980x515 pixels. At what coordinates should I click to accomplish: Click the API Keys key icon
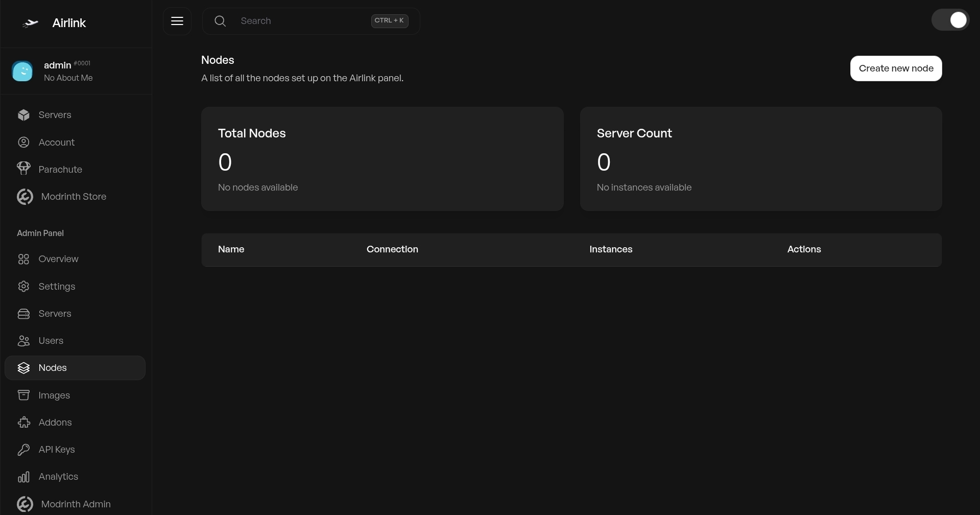click(23, 450)
